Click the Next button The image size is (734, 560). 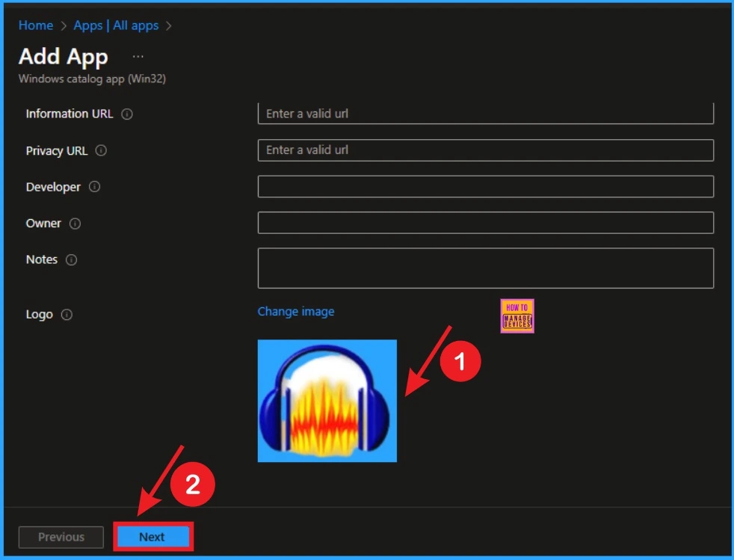[x=153, y=537]
